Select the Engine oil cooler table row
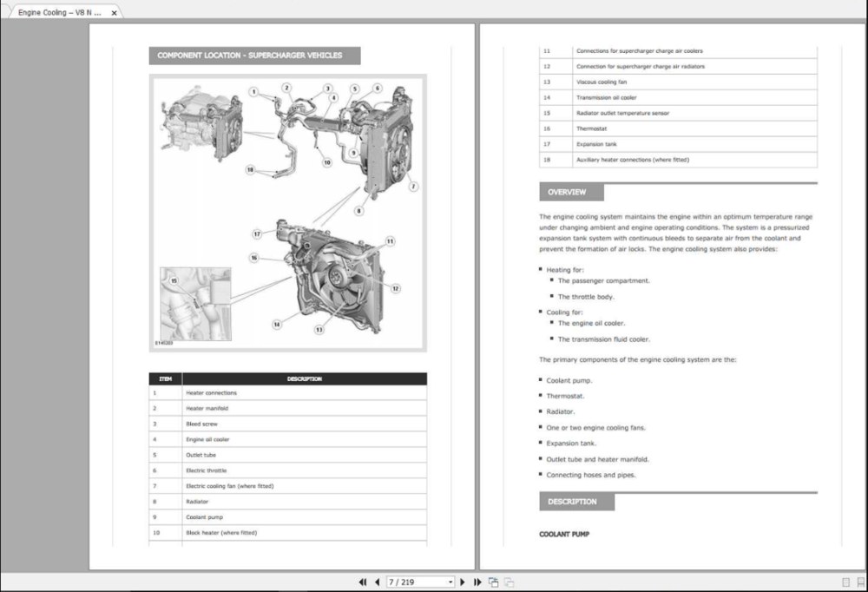 pos(287,439)
